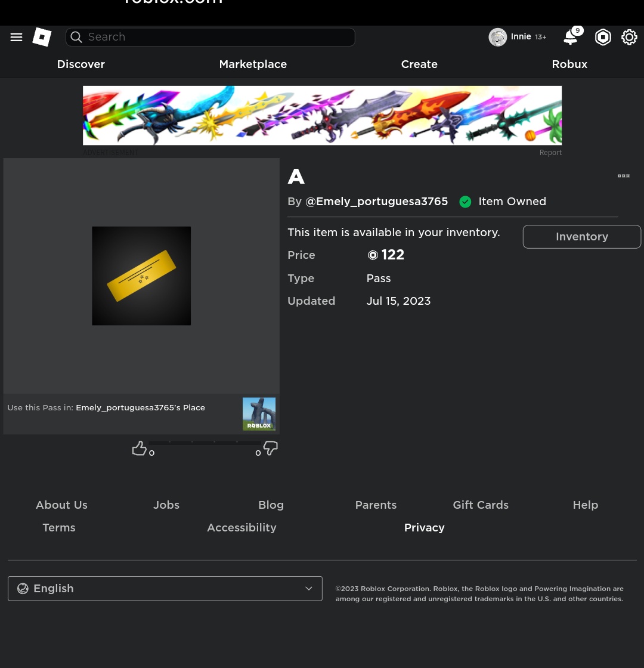Click the 13+ age label
644x668 pixels.
point(540,37)
